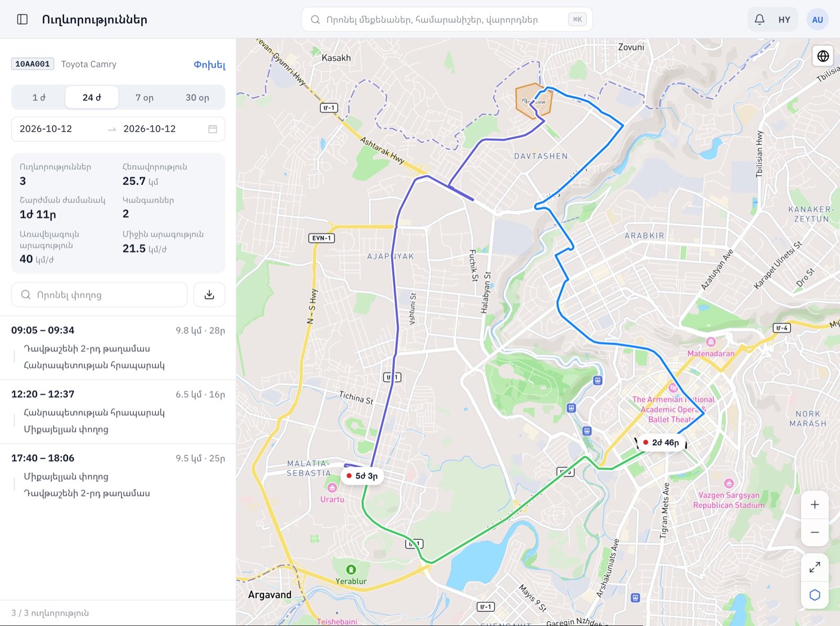
Task: Click the 5ժ 3ր stop marker
Action: (x=362, y=476)
